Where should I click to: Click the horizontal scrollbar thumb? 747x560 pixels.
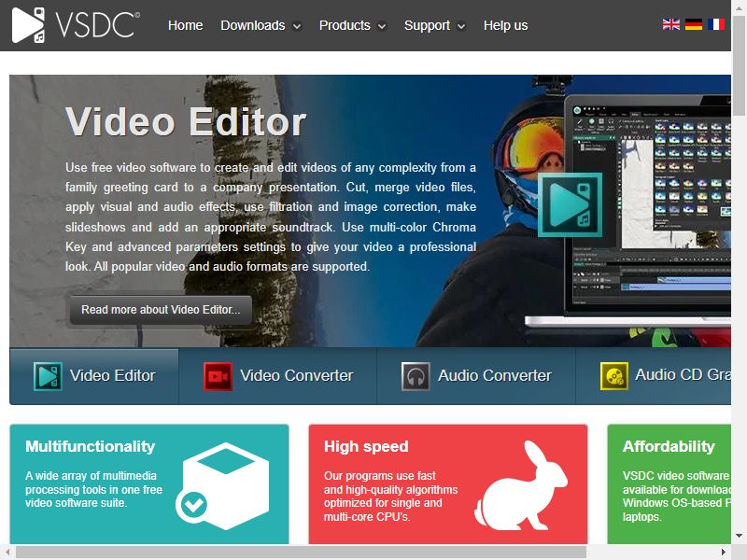(x=301, y=553)
